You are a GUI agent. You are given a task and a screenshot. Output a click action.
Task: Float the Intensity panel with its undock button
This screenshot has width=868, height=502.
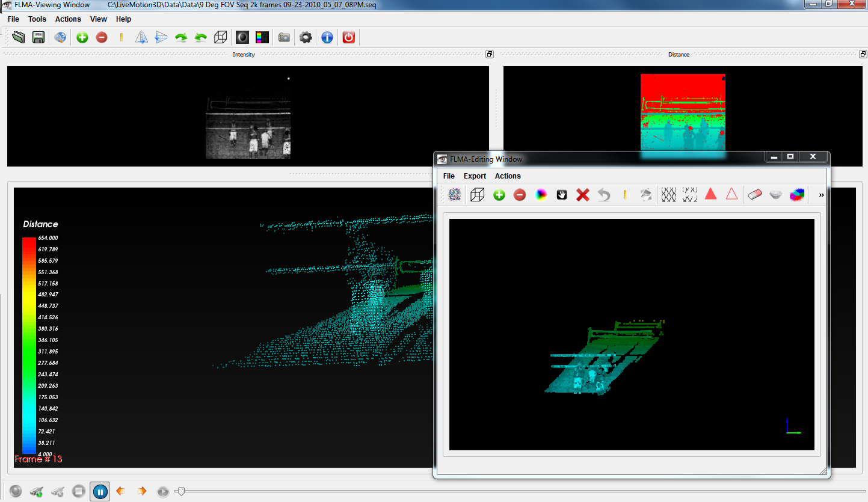pos(490,54)
